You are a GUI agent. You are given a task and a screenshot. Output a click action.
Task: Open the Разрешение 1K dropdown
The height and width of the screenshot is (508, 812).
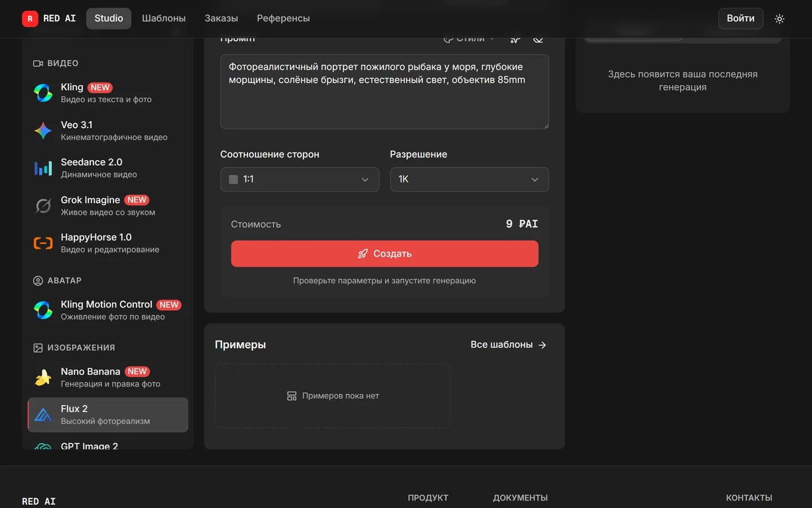(469, 179)
